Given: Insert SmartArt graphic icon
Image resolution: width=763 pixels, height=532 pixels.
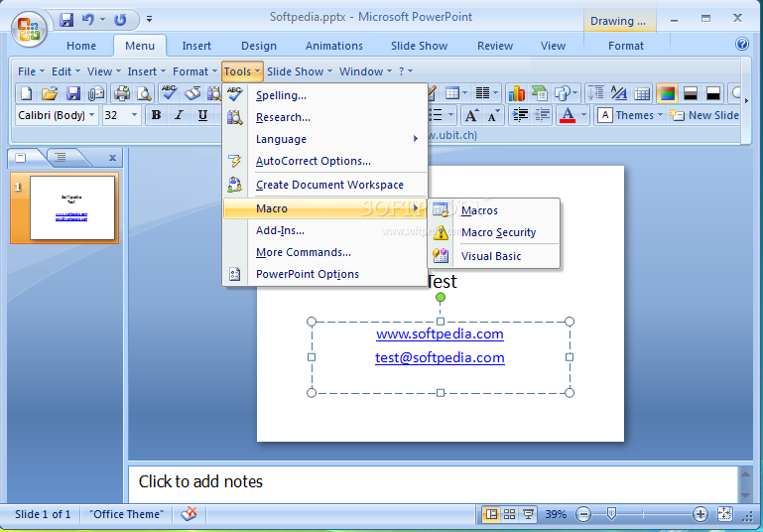Looking at the screenshot, I should pyautogui.click(x=539, y=93).
